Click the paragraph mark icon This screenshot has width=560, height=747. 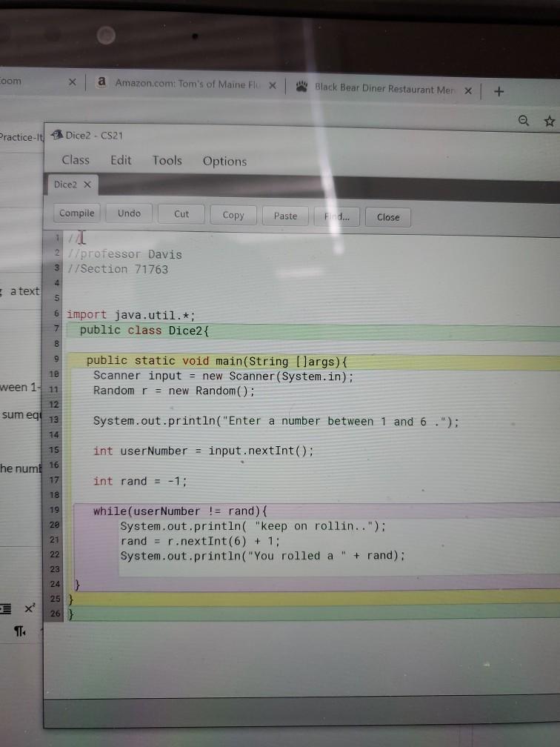19,631
